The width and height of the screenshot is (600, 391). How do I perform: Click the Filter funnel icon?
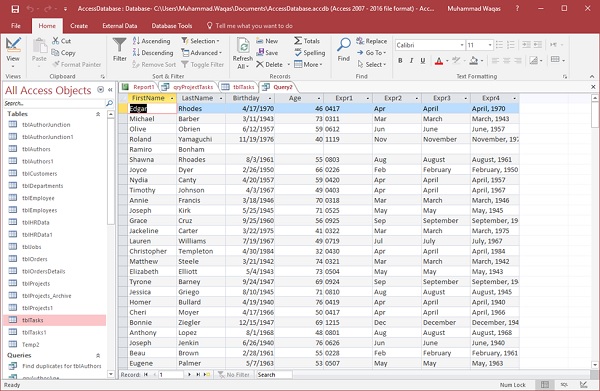pyautogui.click(x=119, y=45)
